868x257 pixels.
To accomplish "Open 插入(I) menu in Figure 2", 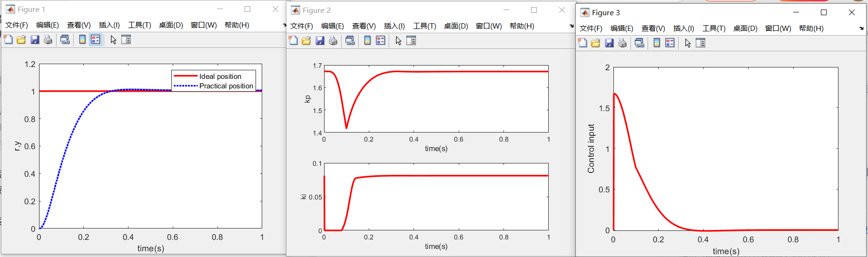I will pos(395,26).
